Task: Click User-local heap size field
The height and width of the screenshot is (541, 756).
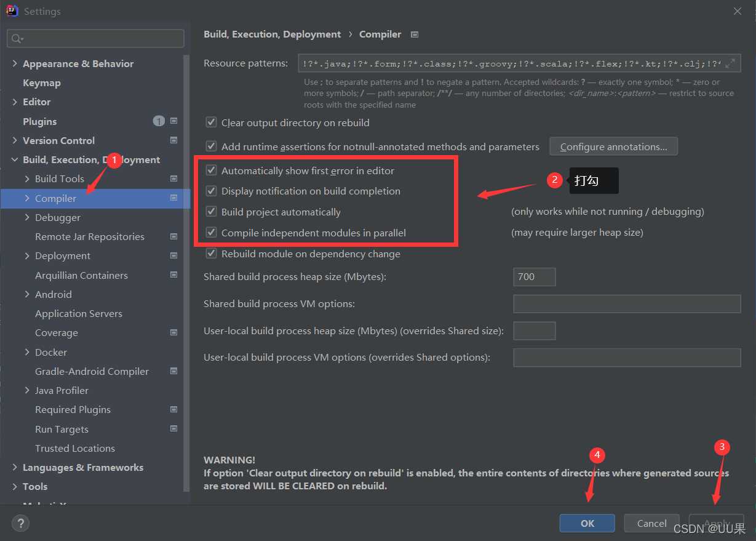Action: point(534,331)
